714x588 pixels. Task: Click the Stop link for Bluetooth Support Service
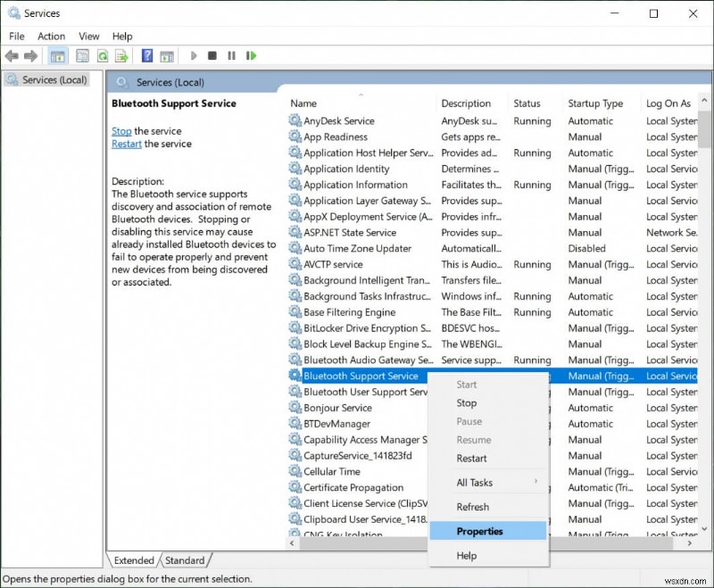pos(120,130)
